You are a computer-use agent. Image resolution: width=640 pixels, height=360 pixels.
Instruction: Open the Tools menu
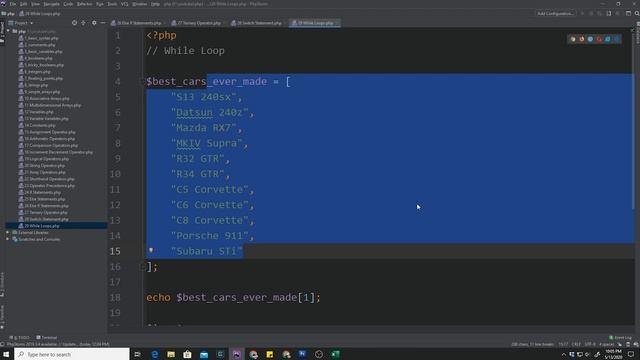[x=112, y=4]
